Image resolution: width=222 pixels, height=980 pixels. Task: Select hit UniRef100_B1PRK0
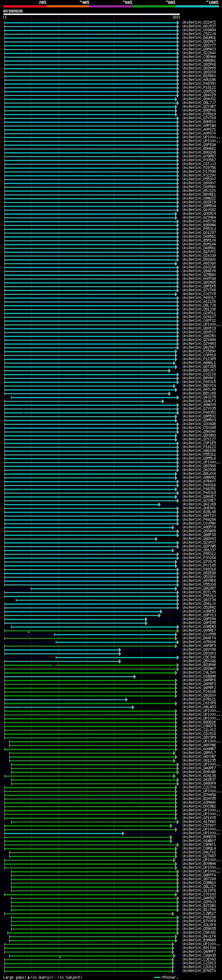[199, 76]
